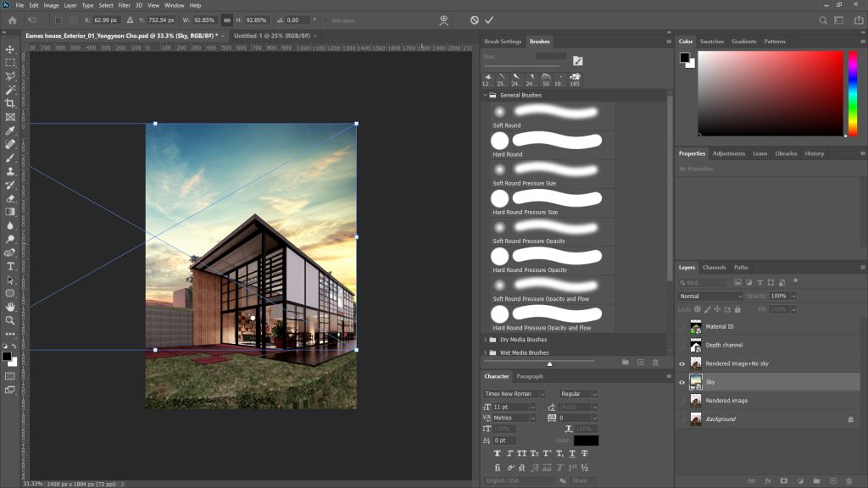Hide the Sky layer
Image resolution: width=868 pixels, height=488 pixels.
tap(682, 381)
